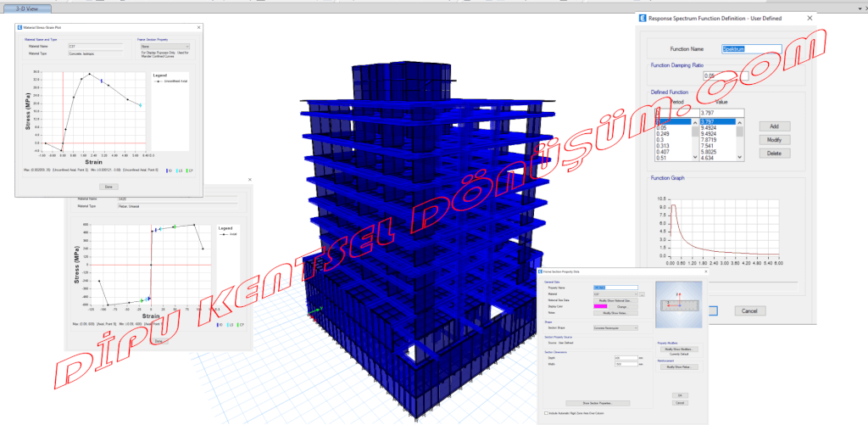Click the Modify/Show Rebar button
The image size is (868, 425).
(x=679, y=366)
